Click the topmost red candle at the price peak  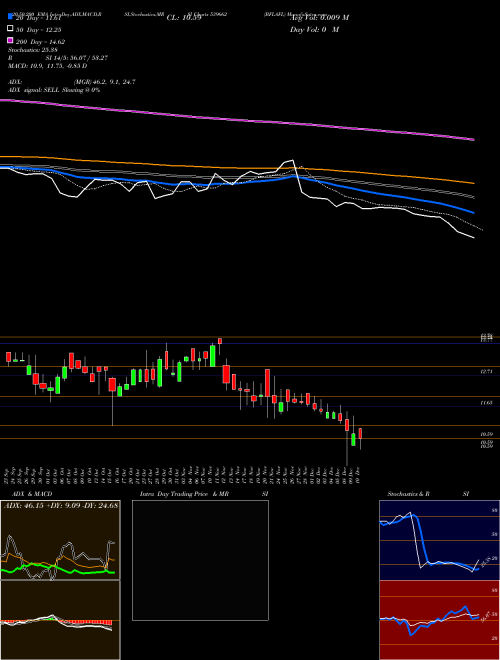(220, 341)
